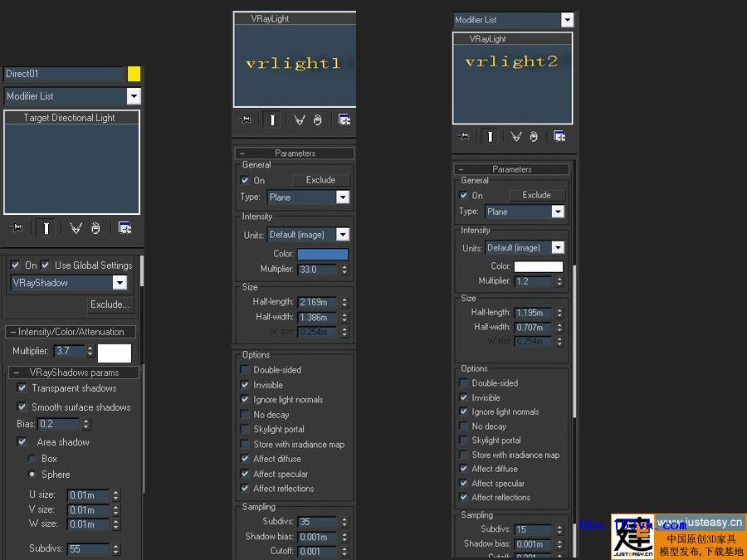The height and width of the screenshot is (560, 747).
Task: Toggle Show End Result under vrlight2
Action: coord(490,137)
